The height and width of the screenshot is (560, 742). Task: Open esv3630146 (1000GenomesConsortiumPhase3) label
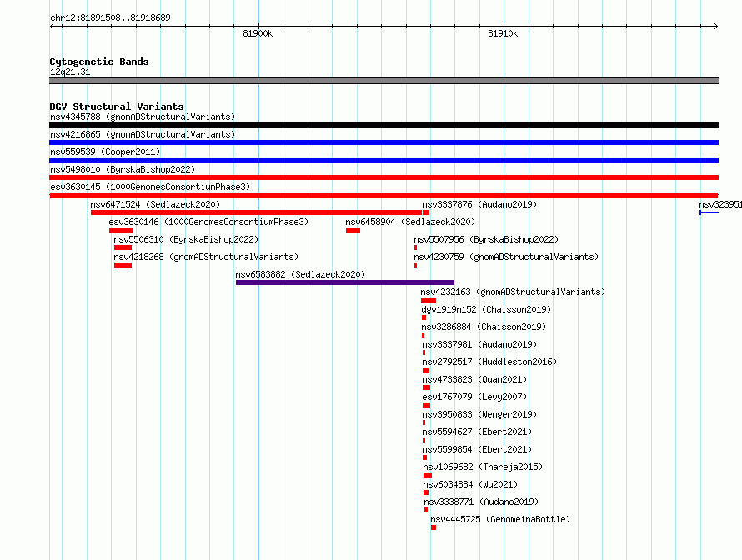pos(208,222)
